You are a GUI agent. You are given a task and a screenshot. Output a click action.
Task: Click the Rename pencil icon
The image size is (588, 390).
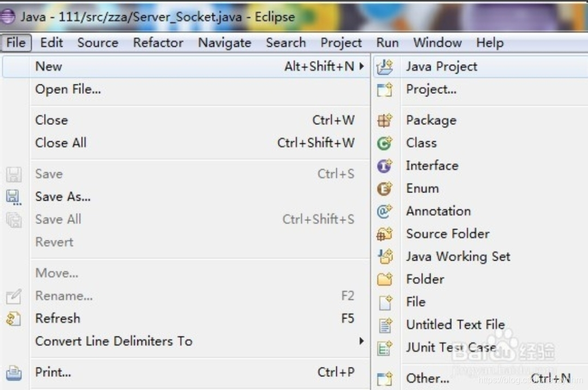click(x=14, y=296)
